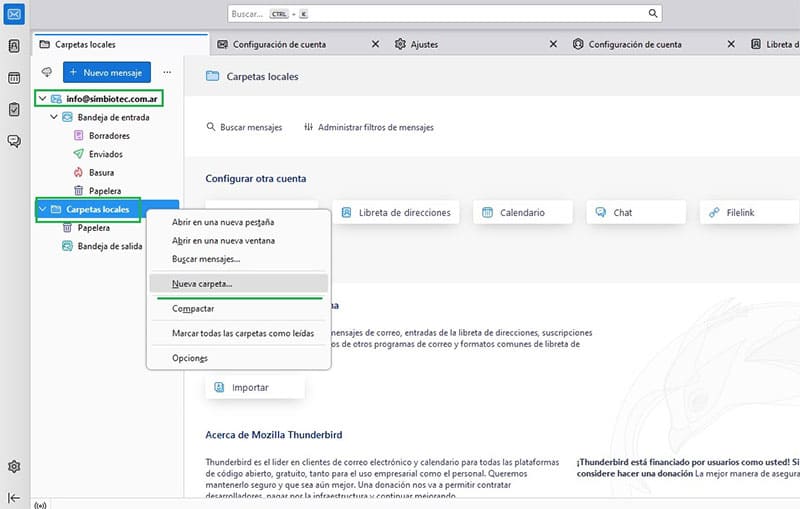Click the 'Configurar otra cuenta' heading
800x509 pixels.
tap(256, 179)
